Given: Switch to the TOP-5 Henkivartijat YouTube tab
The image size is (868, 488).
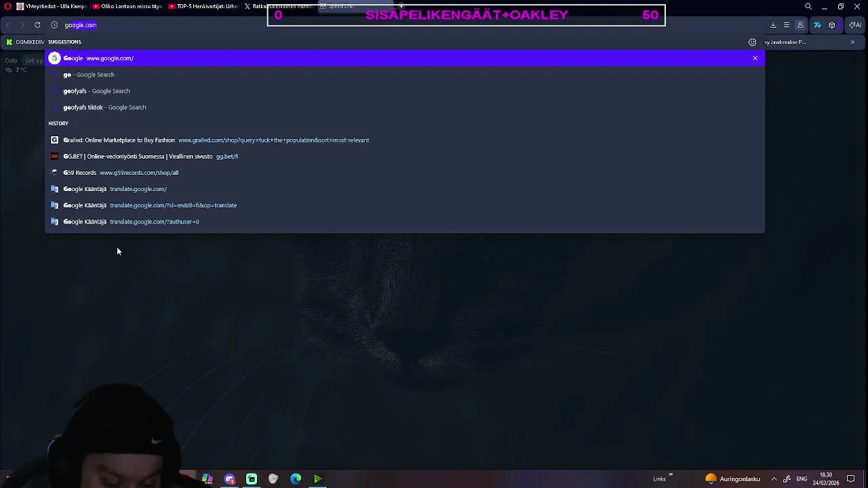Looking at the screenshot, I should 203,7.
